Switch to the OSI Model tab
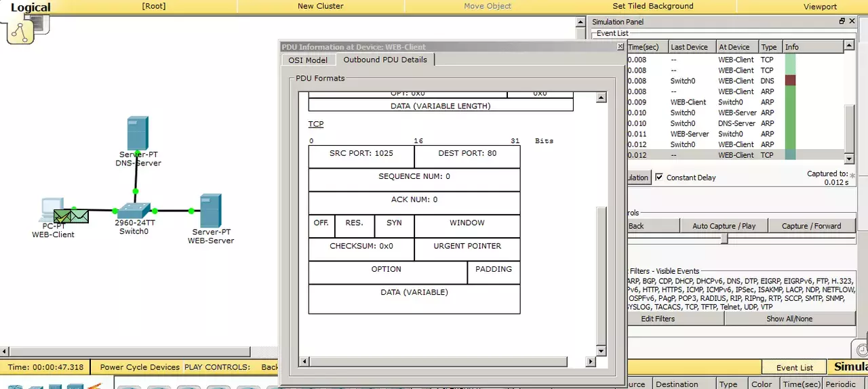The image size is (868, 389). pyautogui.click(x=308, y=60)
